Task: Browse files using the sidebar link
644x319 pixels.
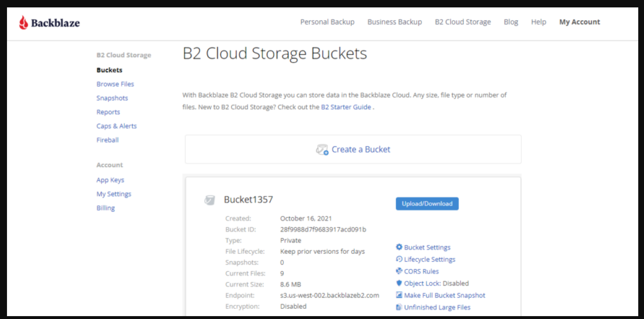Action: tap(115, 84)
